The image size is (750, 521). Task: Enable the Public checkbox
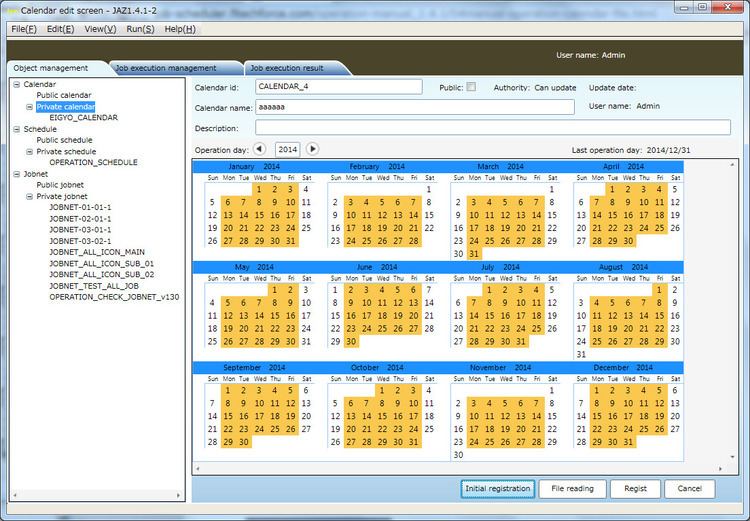click(471, 87)
